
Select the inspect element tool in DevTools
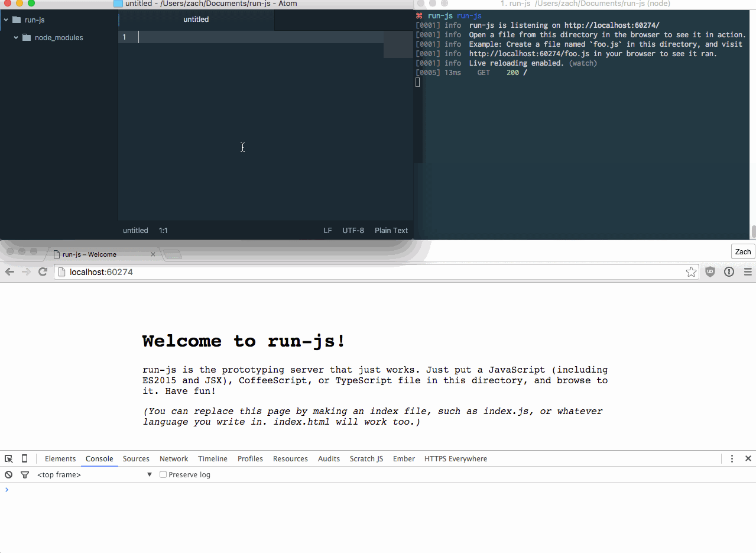[8, 458]
